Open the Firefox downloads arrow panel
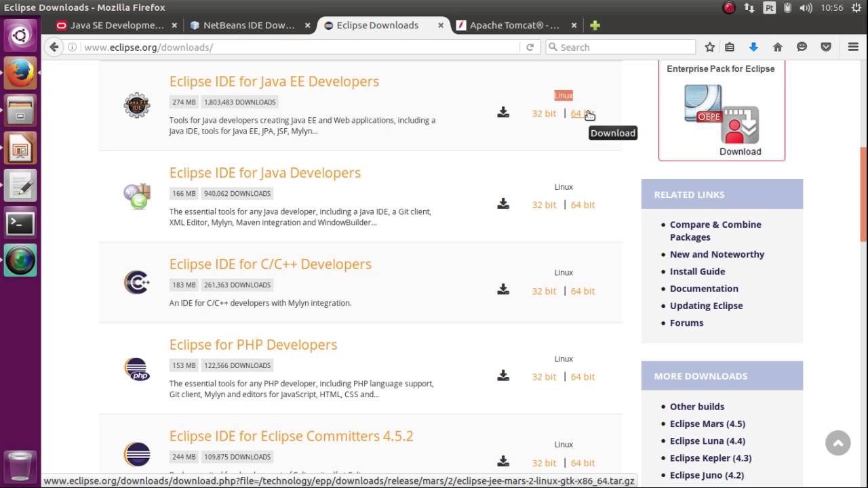 tap(753, 47)
